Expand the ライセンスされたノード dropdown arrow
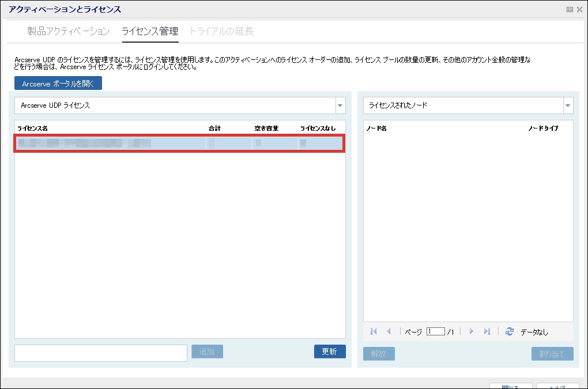 [x=568, y=105]
